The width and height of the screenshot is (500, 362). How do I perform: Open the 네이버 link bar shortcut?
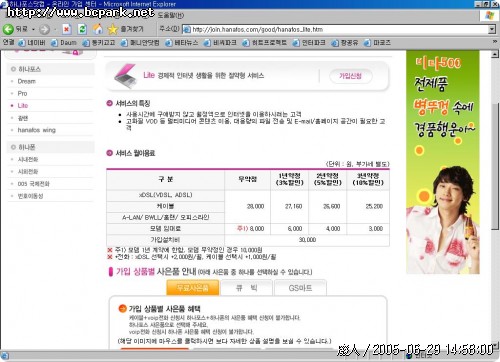(32, 43)
